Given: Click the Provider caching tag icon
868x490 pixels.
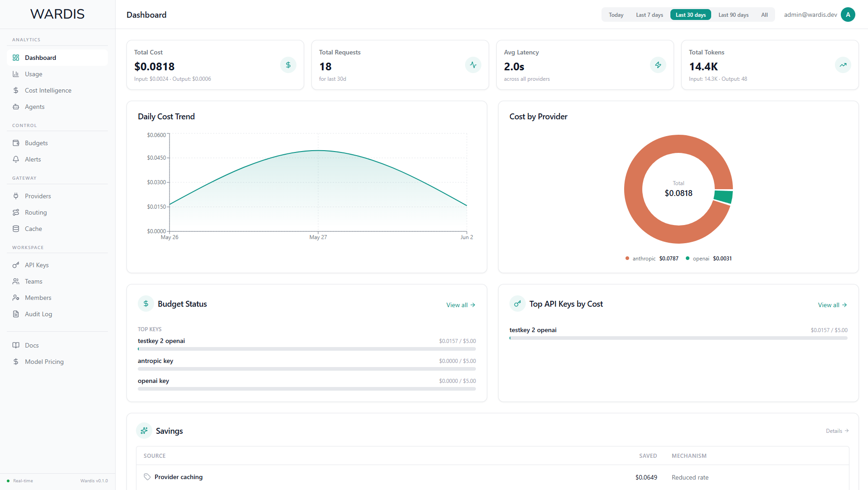Looking at the screenshot, I should [147, 477].
